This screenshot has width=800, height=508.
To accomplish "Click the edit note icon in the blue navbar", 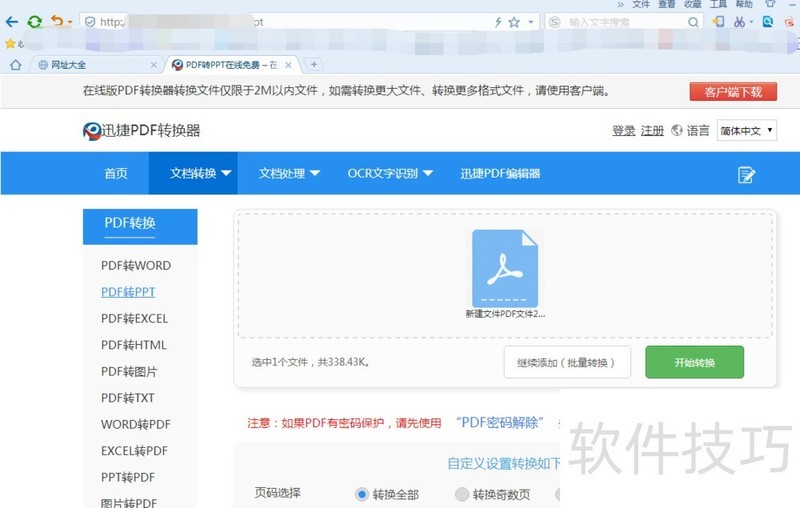I will click(x=746, y=174).
